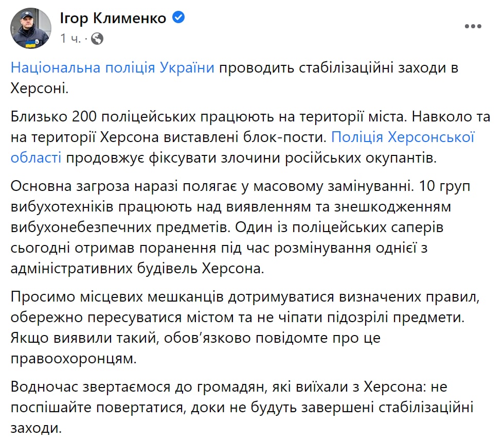Click the first paragraph word 'Херсоні.'
The width and height of the screenshot is (504, 440).
click(x=39, y=88)
